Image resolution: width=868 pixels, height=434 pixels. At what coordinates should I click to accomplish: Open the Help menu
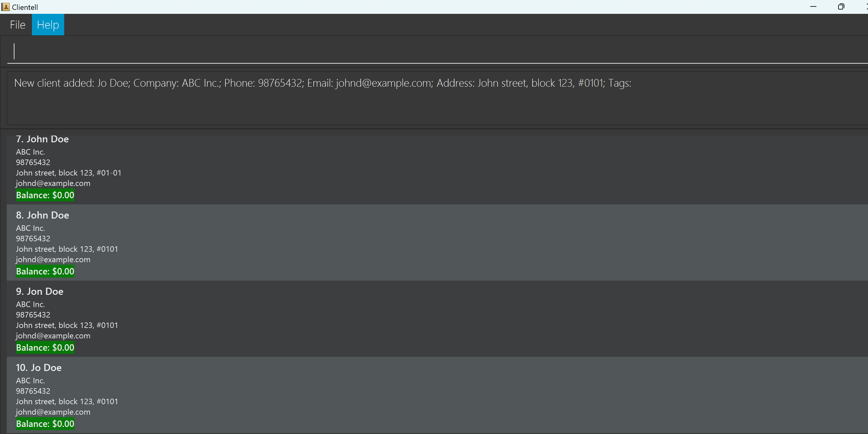[x=48, y=25]
